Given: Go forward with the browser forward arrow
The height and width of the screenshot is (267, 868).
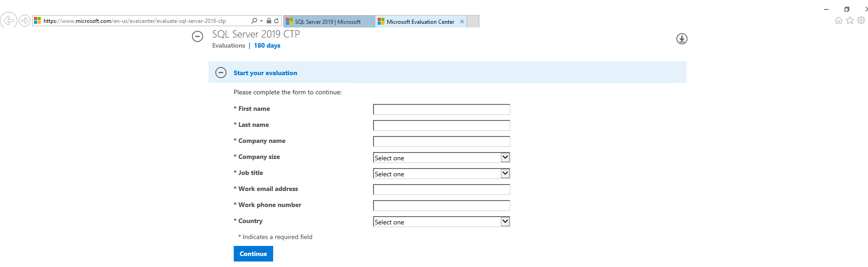Looking at the screenshot, I should click(25, 21).
